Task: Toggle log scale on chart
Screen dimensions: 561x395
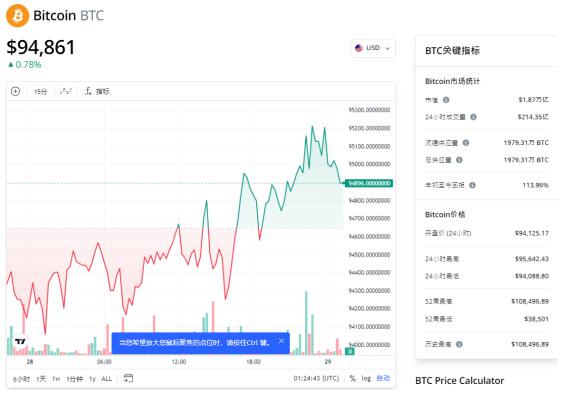Action: [366, 378]
